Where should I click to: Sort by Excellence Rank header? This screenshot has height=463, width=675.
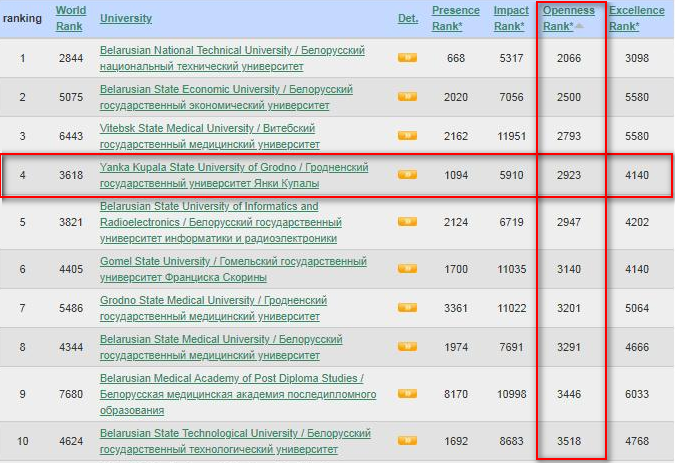(637, 18)
